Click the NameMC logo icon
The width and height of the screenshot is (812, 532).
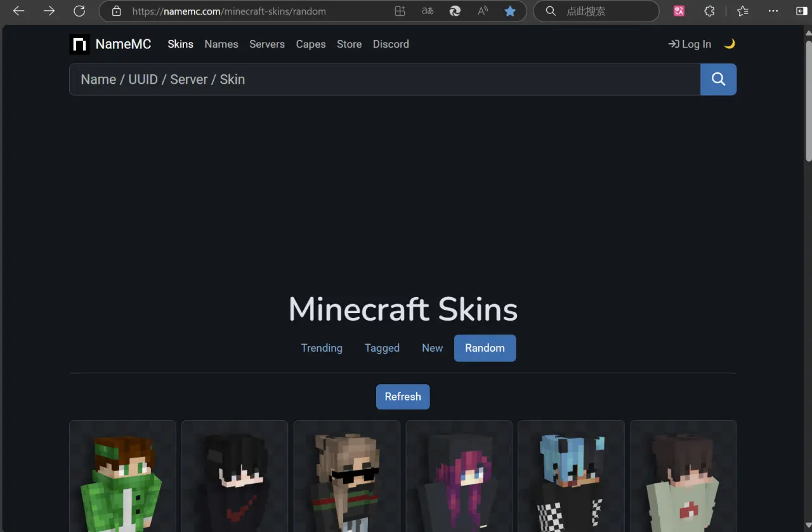(79, 44)
